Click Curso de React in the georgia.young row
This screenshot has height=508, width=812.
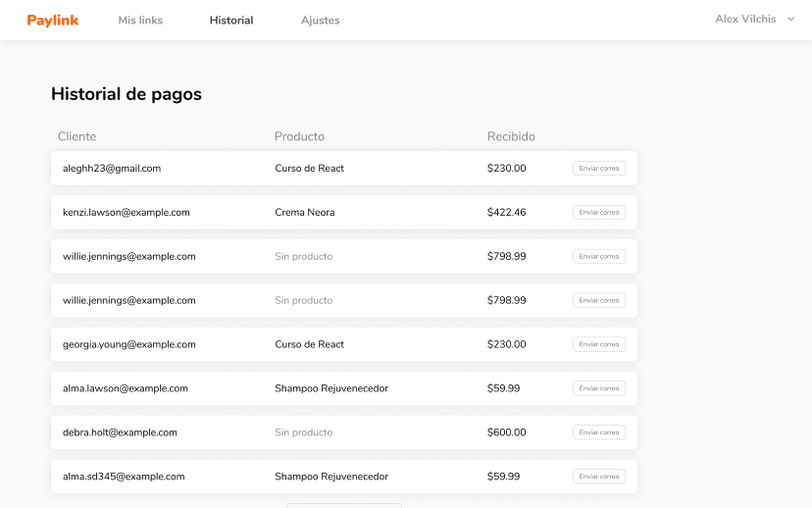(x=310, y=344)
